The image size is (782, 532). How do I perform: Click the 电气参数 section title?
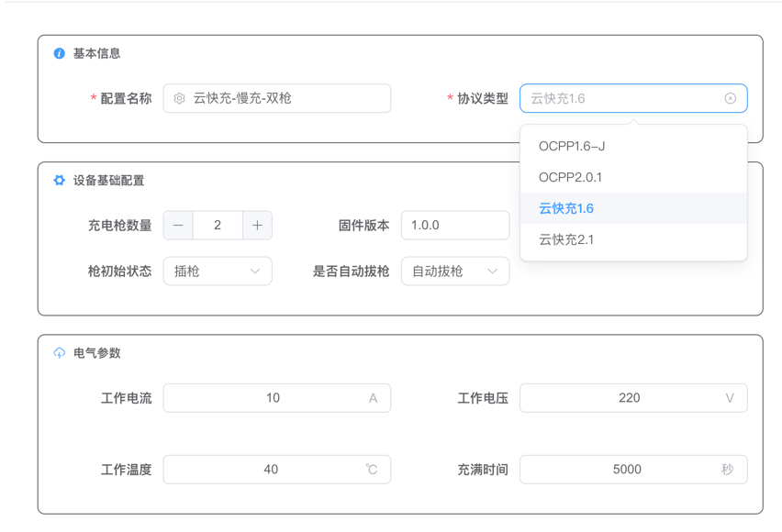96,353
